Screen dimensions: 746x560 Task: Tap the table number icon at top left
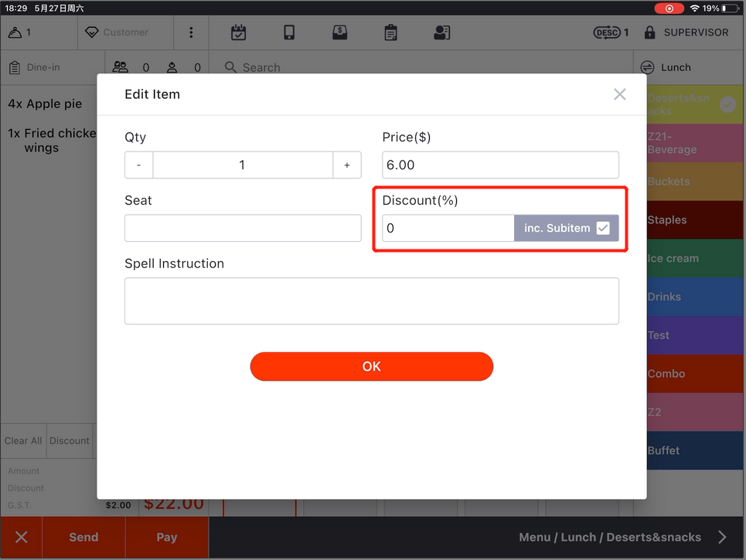click(15, 32)
